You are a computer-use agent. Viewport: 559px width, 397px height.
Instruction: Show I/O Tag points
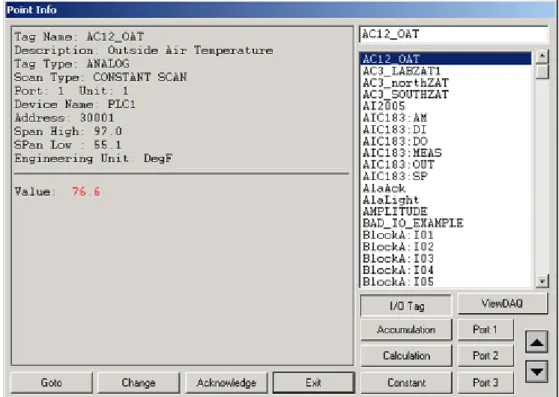coord(406,305)
